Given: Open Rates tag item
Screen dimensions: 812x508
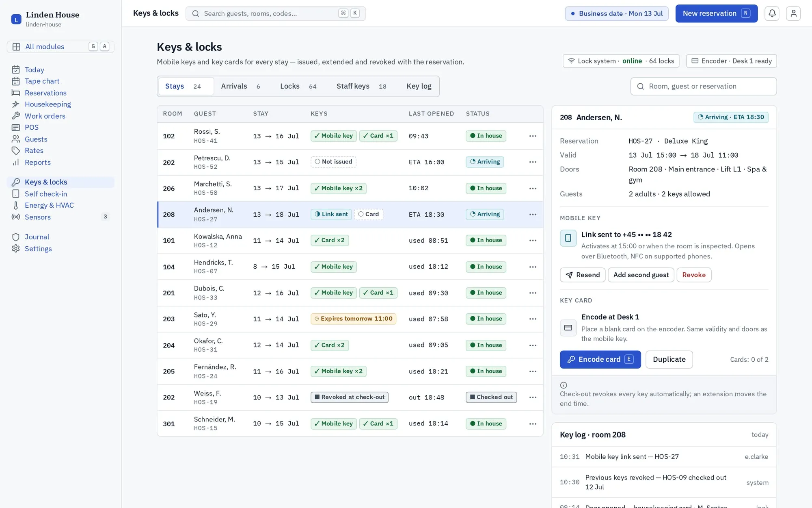Looking at the screenshot, I should click(x=60, y=151).
